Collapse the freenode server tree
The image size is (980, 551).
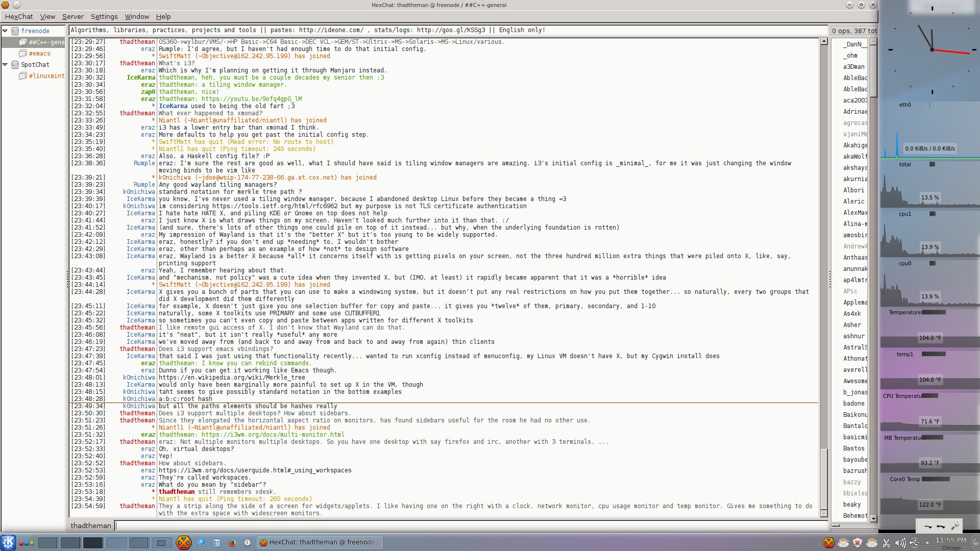tap(5, 31)
